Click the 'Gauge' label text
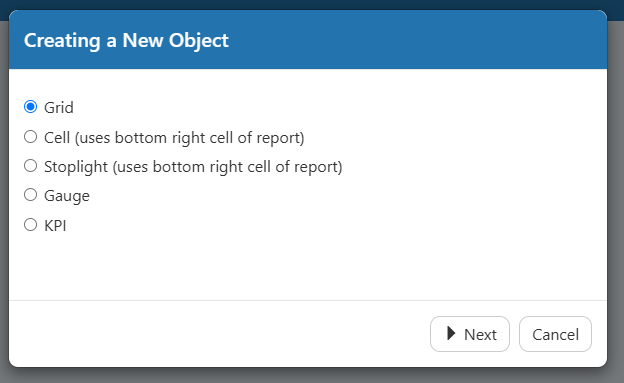The image size is (624, 383). click(x=67, y=196)
